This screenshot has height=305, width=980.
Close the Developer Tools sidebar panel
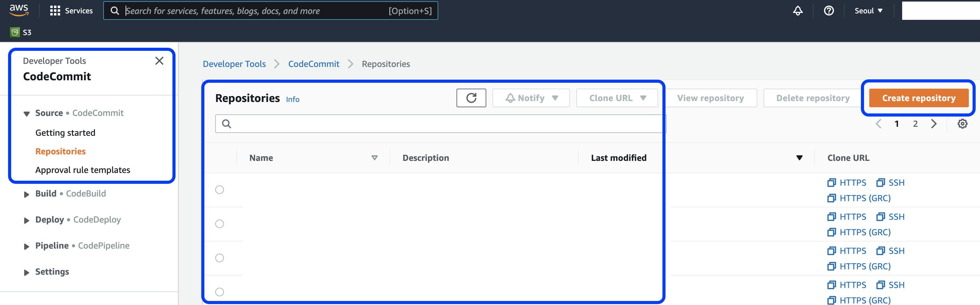click(159, 61)
